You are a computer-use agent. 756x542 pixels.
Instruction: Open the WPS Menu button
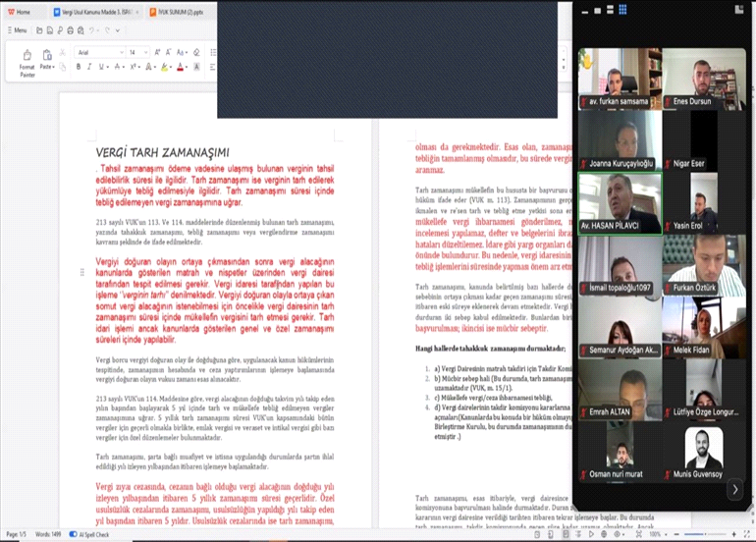point(17,30)
